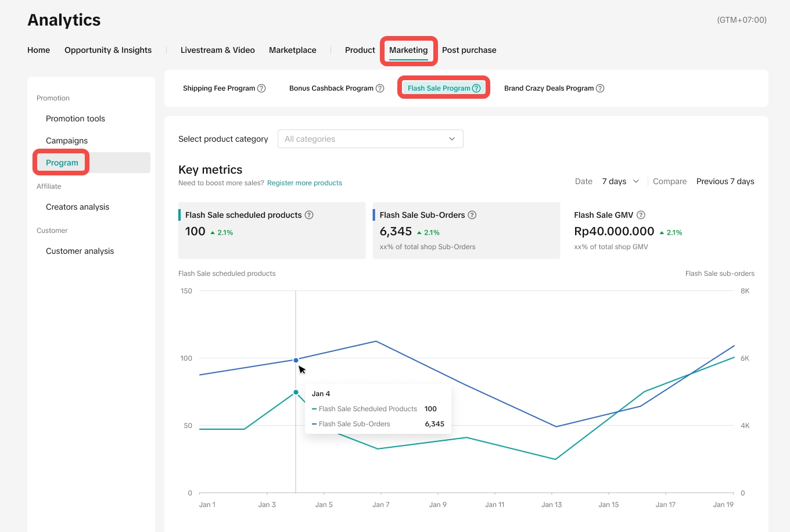Image resolution: width=790 pixels, height=532 pixels.
Task: Switch to the Livestream & Video tab
Action: (217, 50)
